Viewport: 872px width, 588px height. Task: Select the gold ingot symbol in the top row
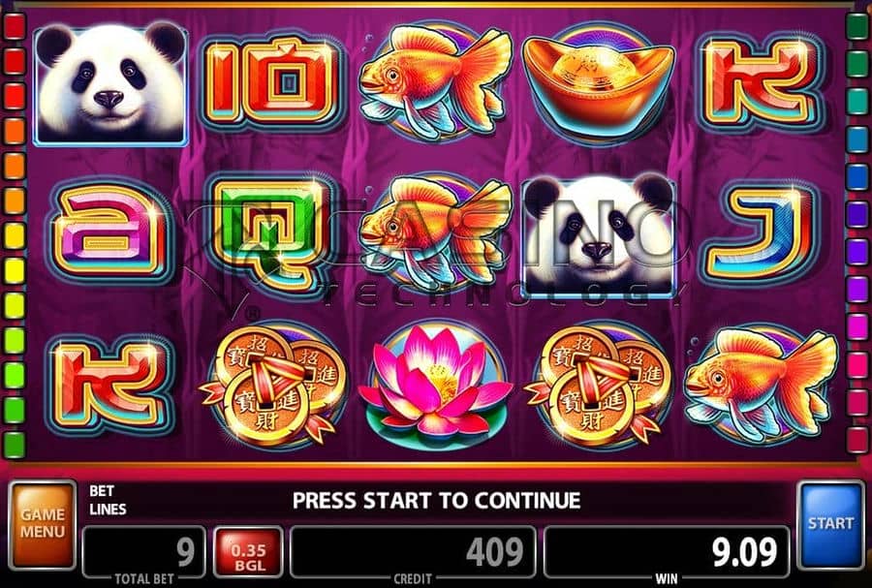click(x=599, y=83)
